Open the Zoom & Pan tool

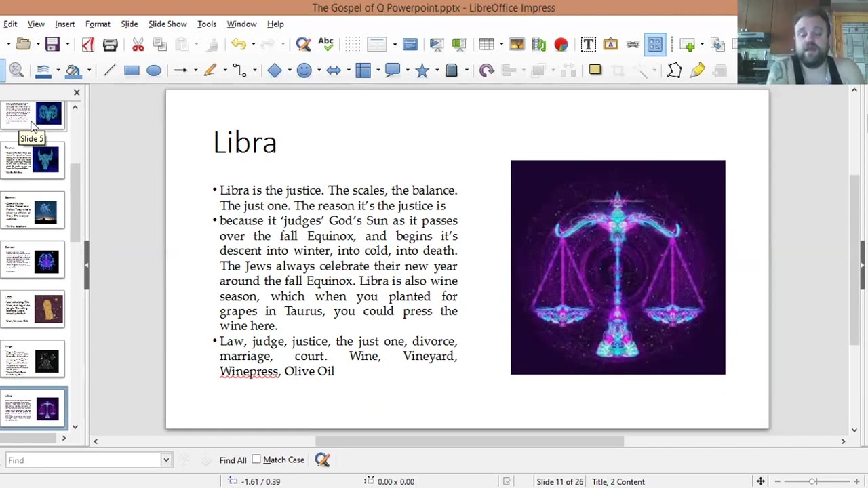[x=16, y=70]
